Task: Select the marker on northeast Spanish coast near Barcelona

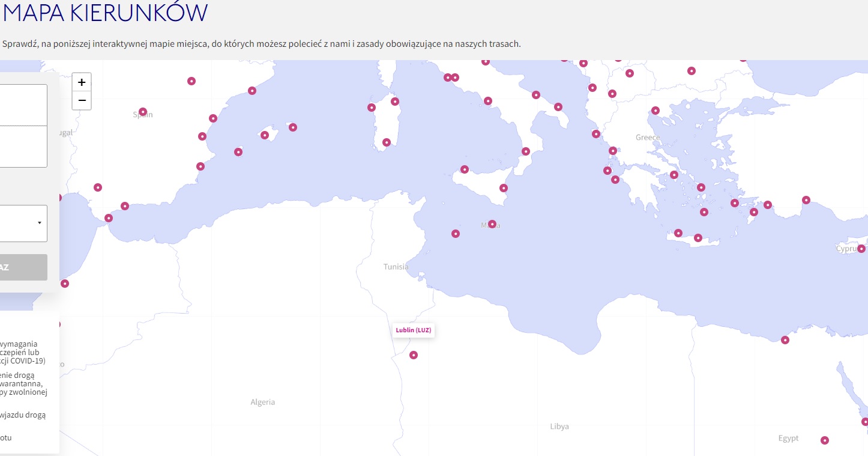Action: 252,91
